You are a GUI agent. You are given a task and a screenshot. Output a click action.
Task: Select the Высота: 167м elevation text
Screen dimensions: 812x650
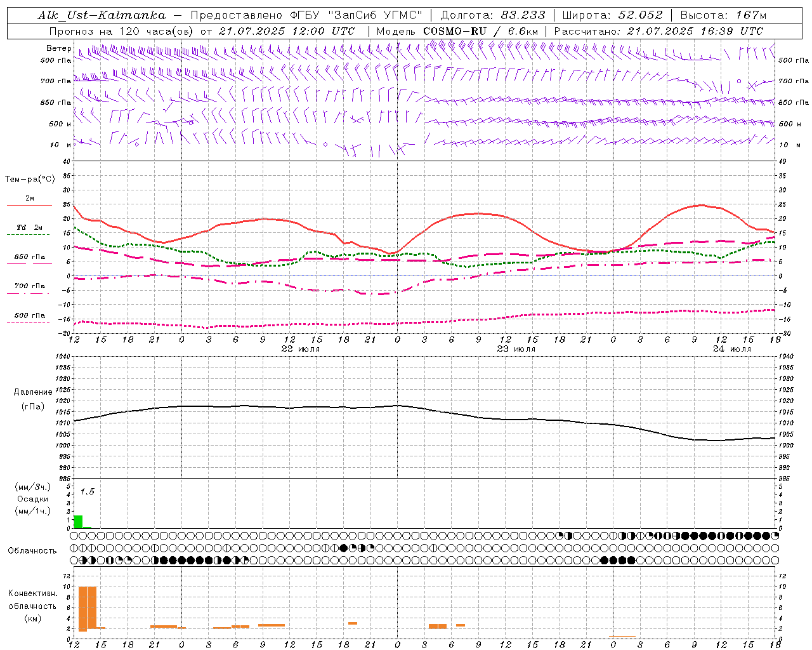pos(723,15)
